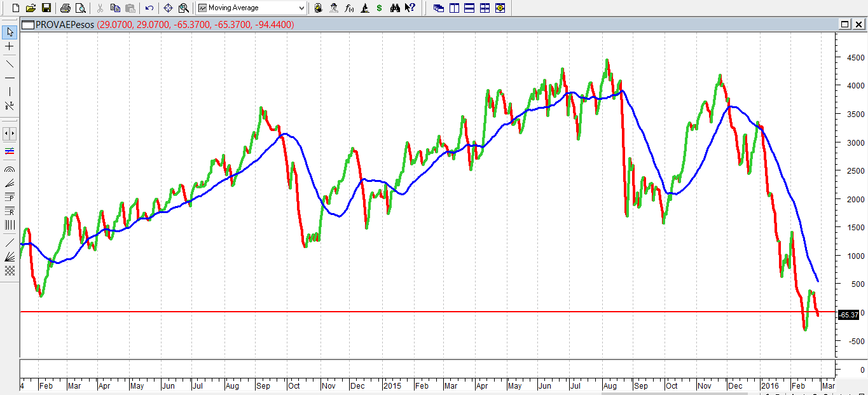Open The Explorer microscope icon
This screenshot has width=868, height=395.
coord(364,8)
